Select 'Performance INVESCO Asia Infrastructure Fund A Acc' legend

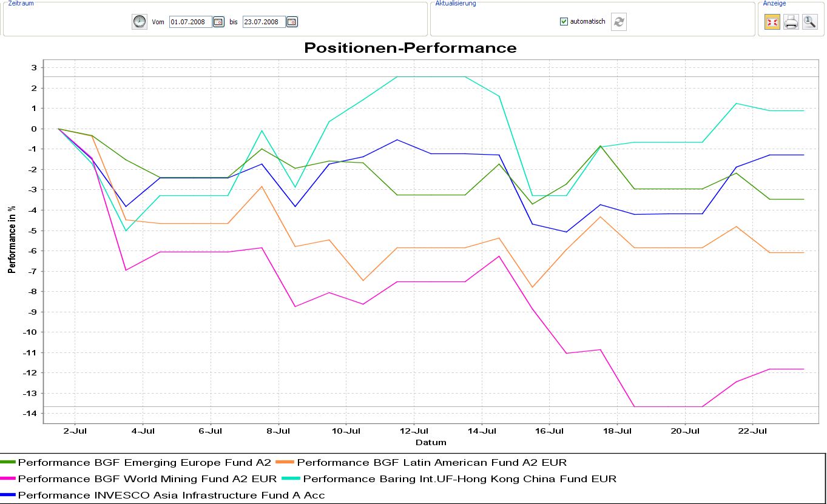pyautogui.click(x=172, y=496)
